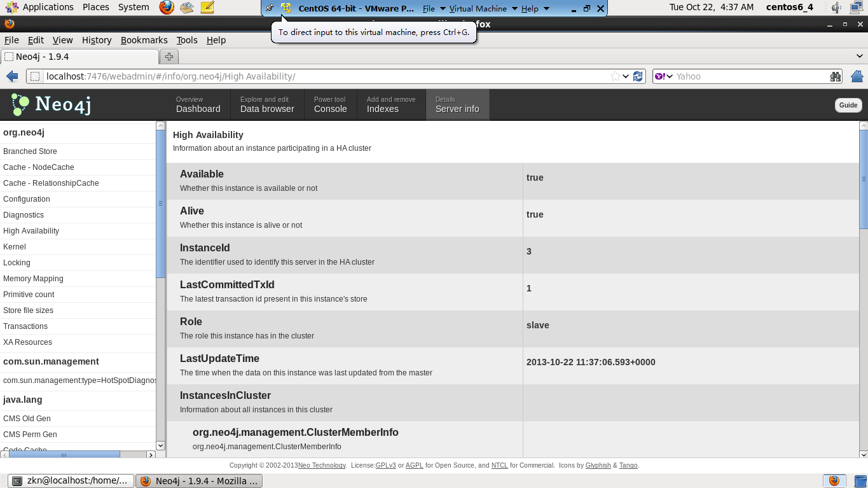Click the volume icon in system tray

pos(836,8)
